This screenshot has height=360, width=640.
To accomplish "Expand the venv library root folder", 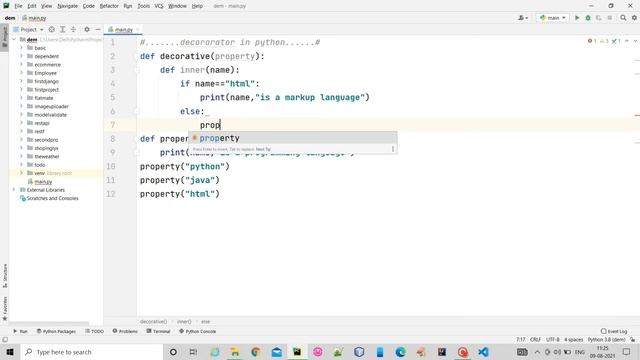I will point(21,173).
